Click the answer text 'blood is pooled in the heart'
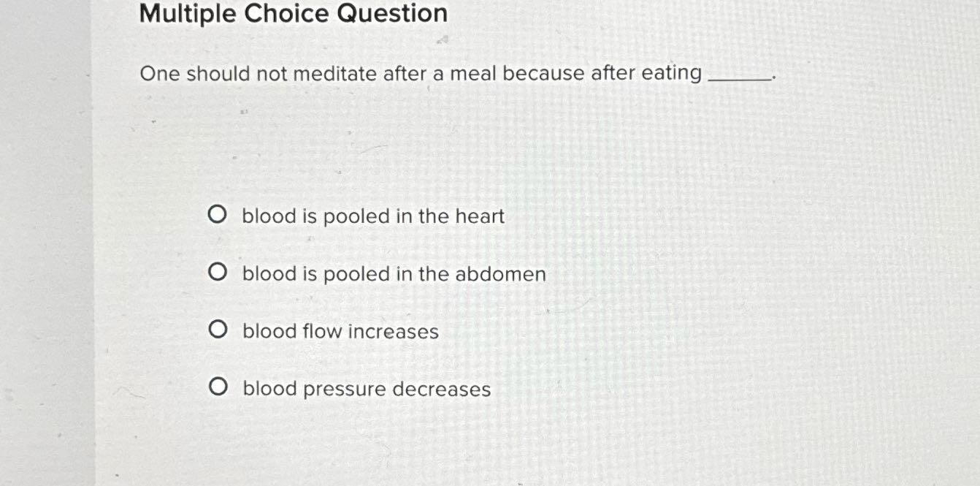The image size is (980, 486). [374, 216]
